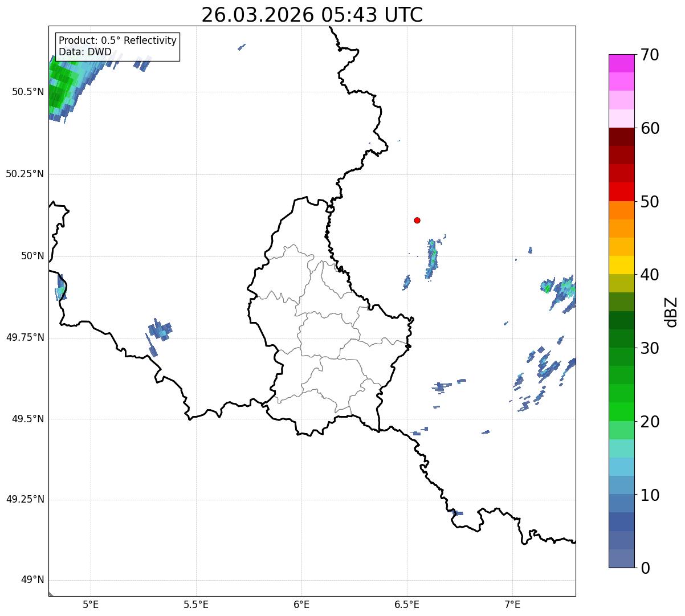Click the title "26.03.2026 05:43 UTC"

312,15
